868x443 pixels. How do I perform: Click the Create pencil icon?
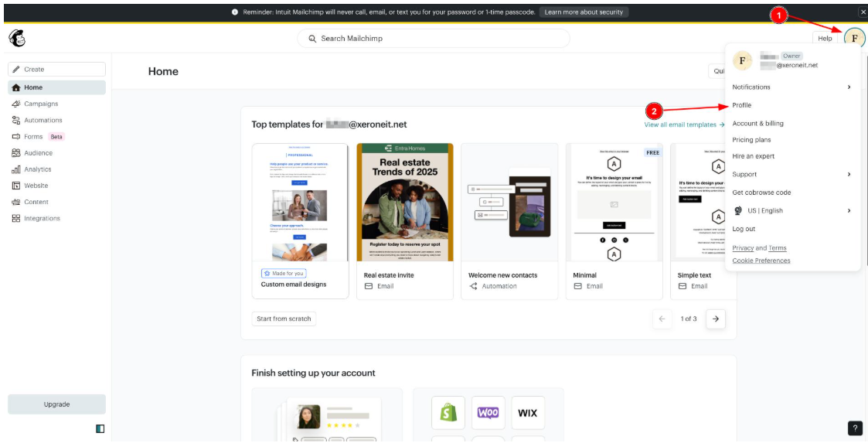(x=16, y=70)
